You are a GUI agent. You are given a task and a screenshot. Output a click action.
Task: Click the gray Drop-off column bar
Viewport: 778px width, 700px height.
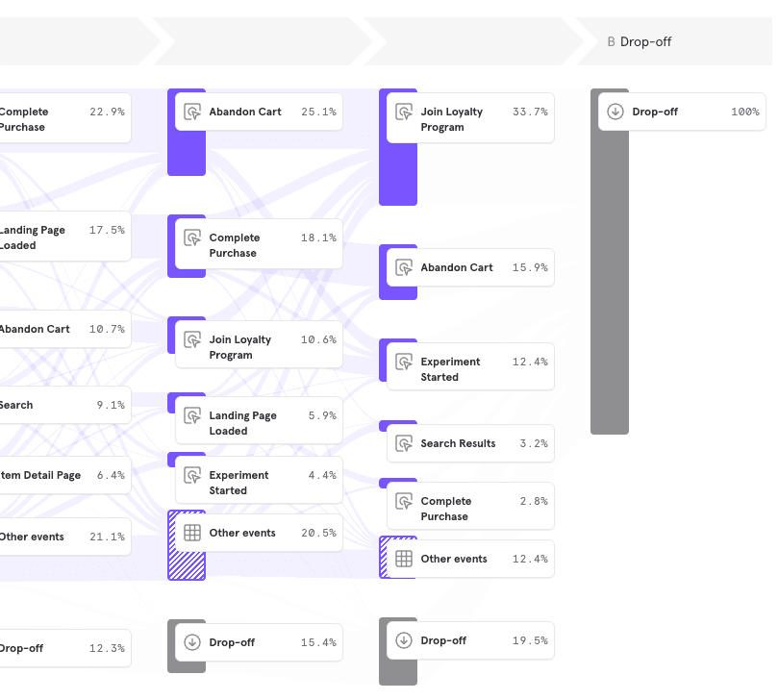609,288
